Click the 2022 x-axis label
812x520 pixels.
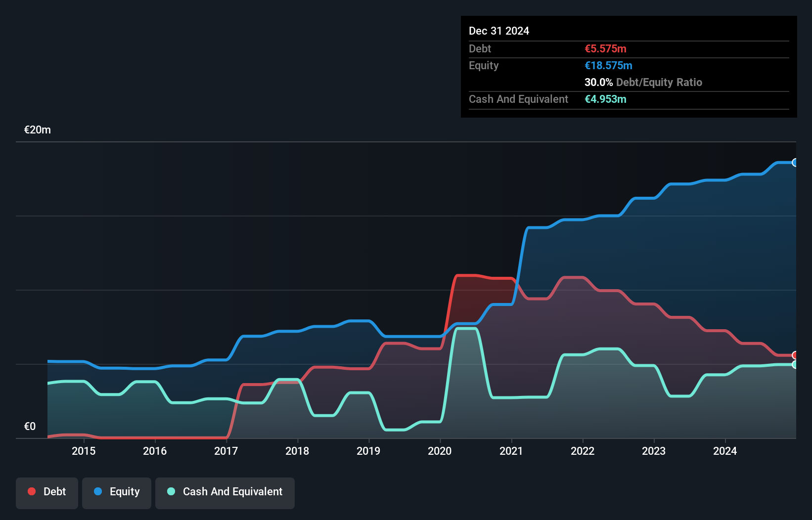click(x=583, y=451)
